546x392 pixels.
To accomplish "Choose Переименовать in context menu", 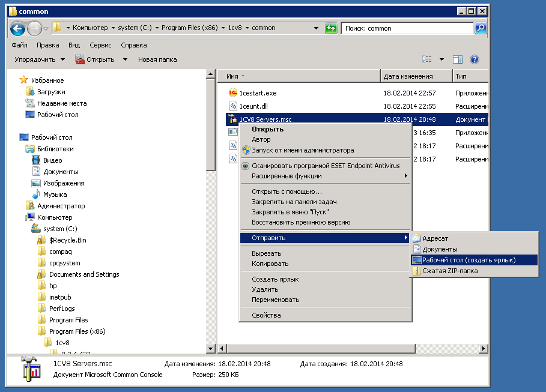I will point(325,300).
